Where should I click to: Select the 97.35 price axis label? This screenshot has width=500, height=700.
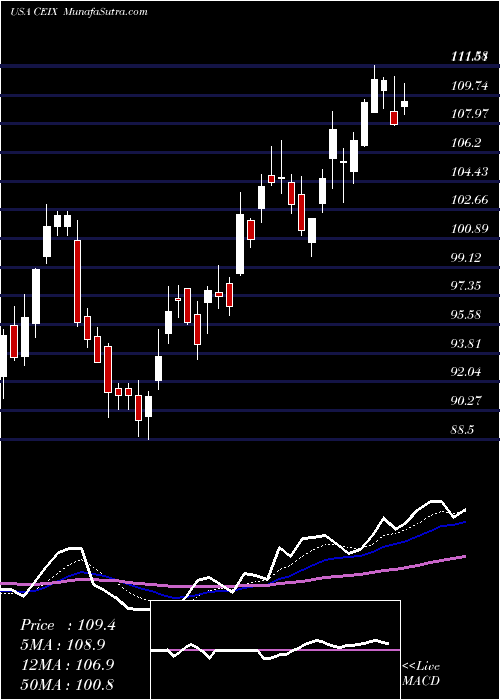coord(467,286)
